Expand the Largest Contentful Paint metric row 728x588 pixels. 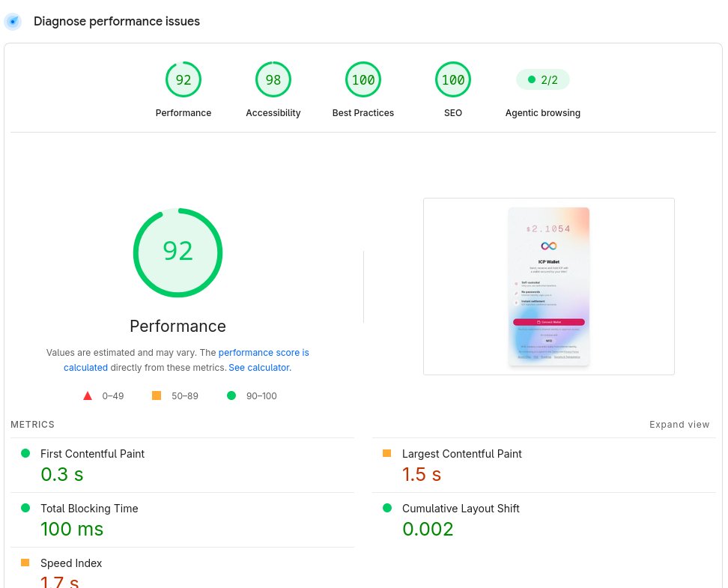pos(545,465)
